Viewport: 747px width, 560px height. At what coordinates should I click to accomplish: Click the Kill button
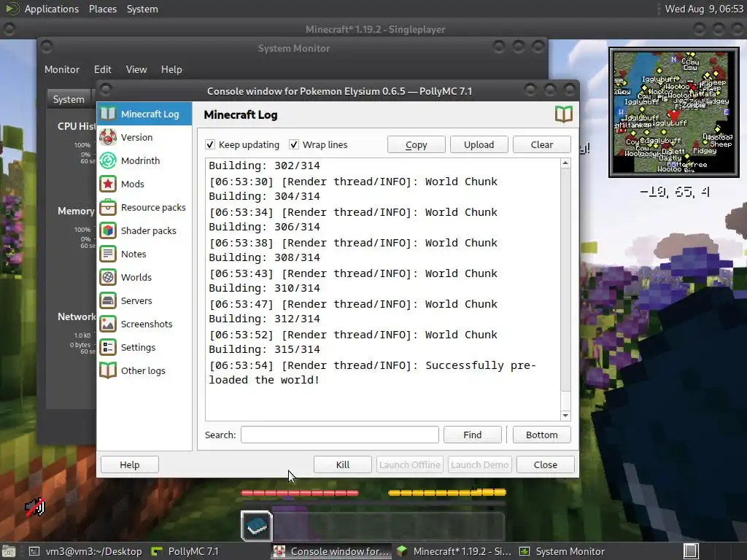[343, 464]
